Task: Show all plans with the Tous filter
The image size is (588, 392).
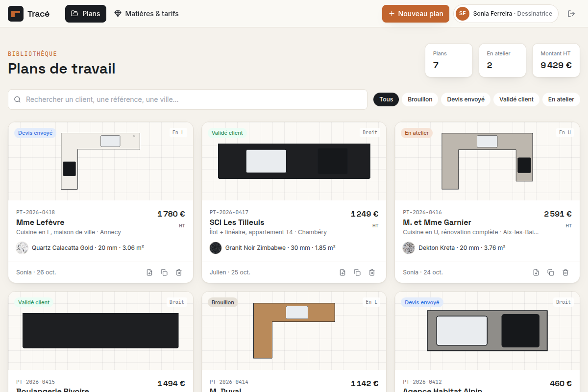Action: point(386,99)
